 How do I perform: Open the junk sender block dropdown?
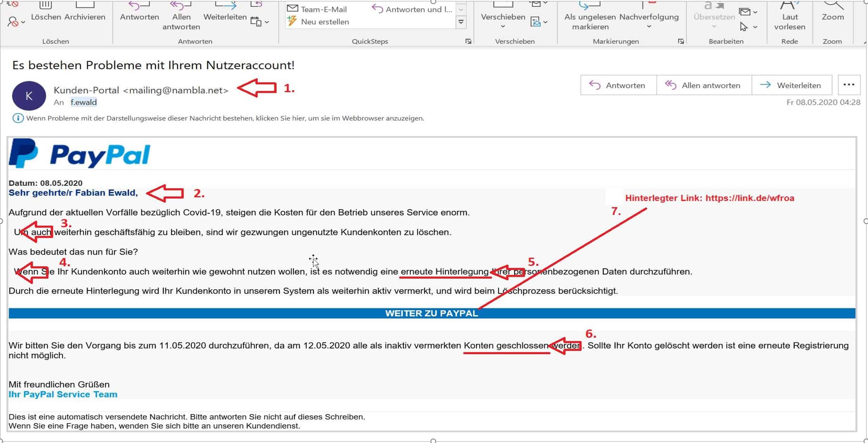pyautogui.click(x=16, y=22)
